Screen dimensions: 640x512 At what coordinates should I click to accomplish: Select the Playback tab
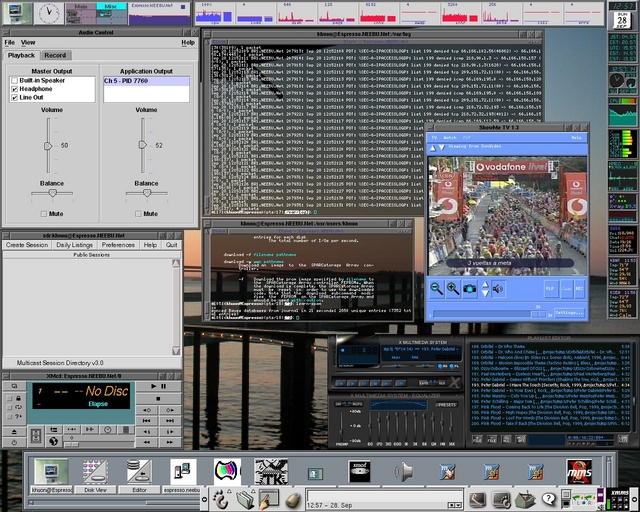click(21, 55)
